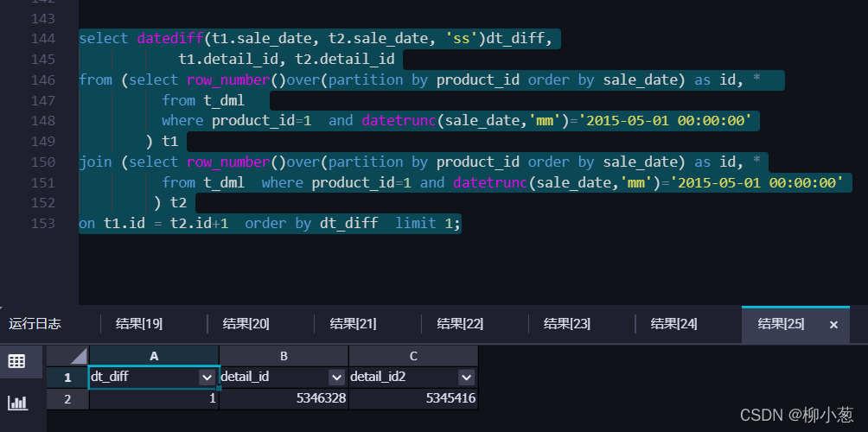Image resolution: width=868 pixels, height=432 pixels.
Task: Open the 结果[20] tab
Action: click(246, 324)
